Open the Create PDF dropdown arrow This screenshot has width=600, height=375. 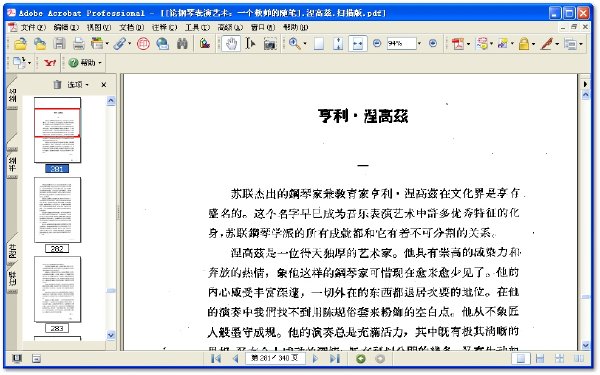pos(468,44)
